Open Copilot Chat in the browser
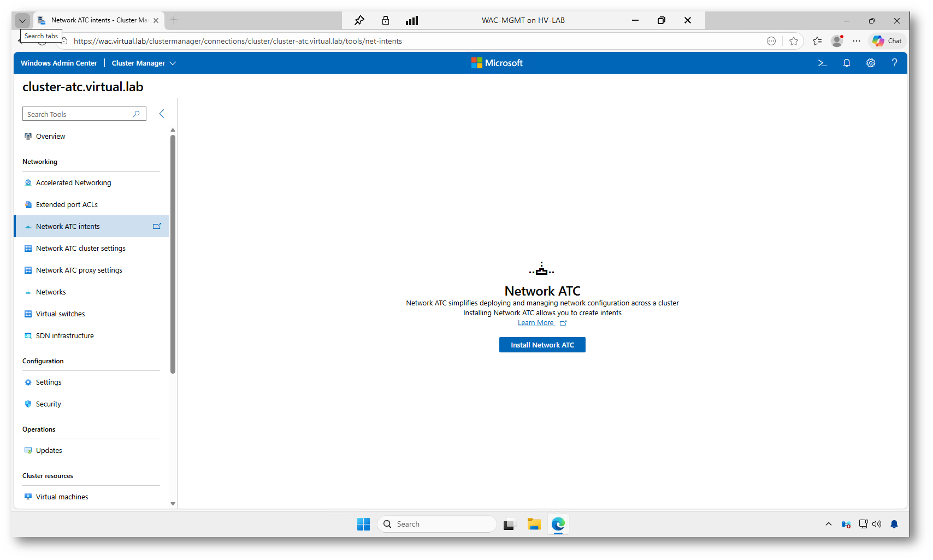Screen dimensions: 933x560 click(x=887, y=41)
